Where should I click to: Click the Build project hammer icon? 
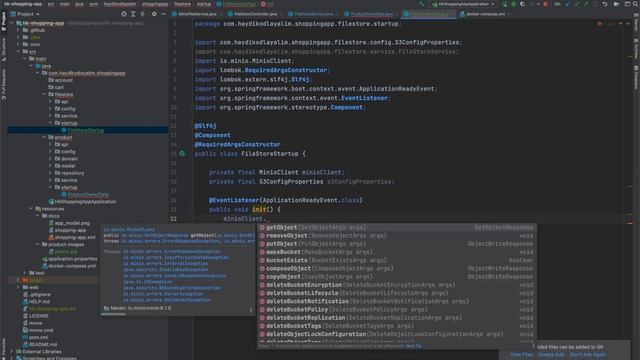click(421, 4)
